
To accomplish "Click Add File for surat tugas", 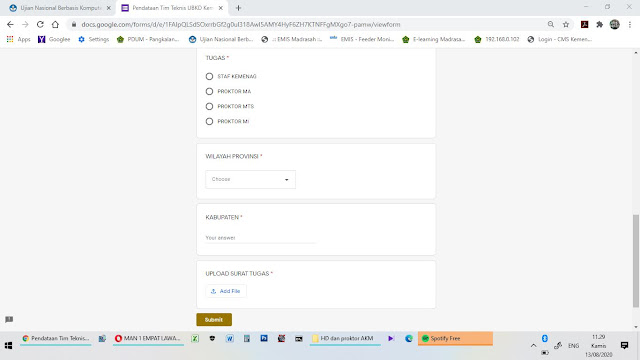I will (x=226, y=291).
